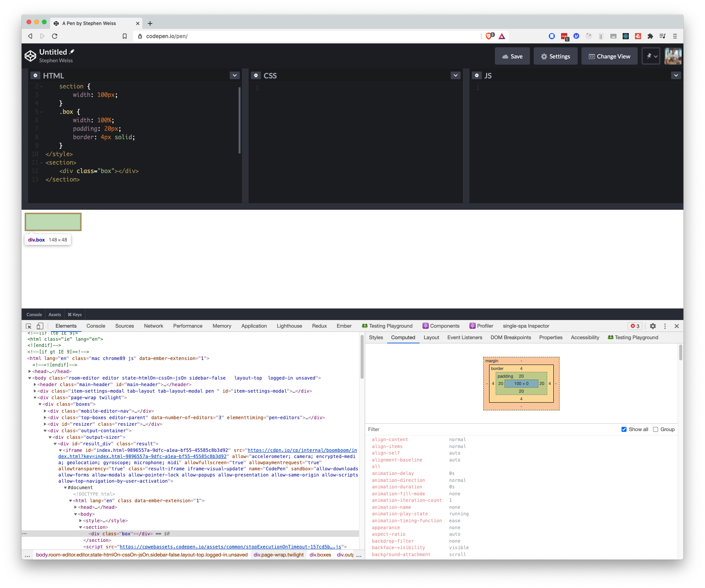
Task: Open CSS editor dropdown menu
Action: [456, 75]
